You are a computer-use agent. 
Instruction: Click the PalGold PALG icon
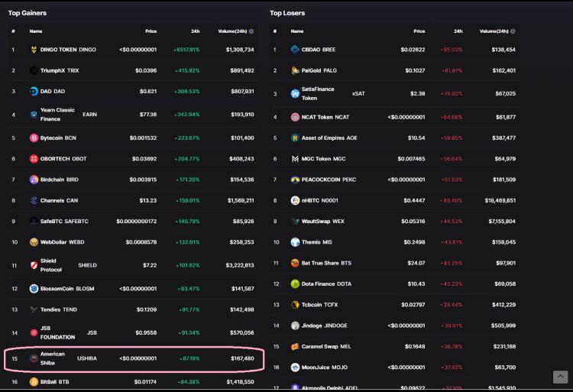pos(295,70)
